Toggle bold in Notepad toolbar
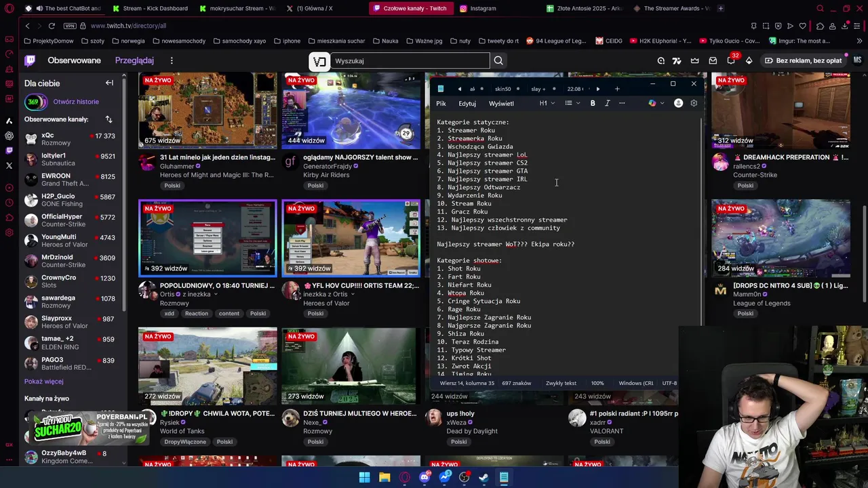868x488 pixels. click(593, 103)
